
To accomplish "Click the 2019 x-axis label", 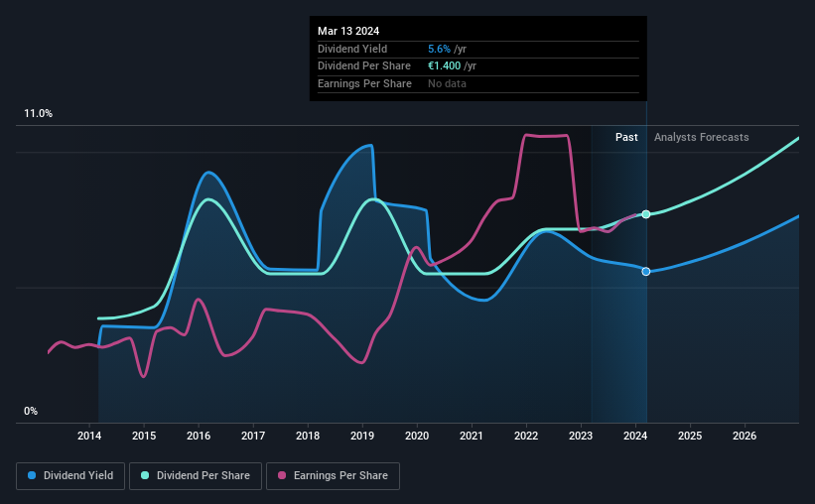I will pyautogui.click(x=362, y=436).
